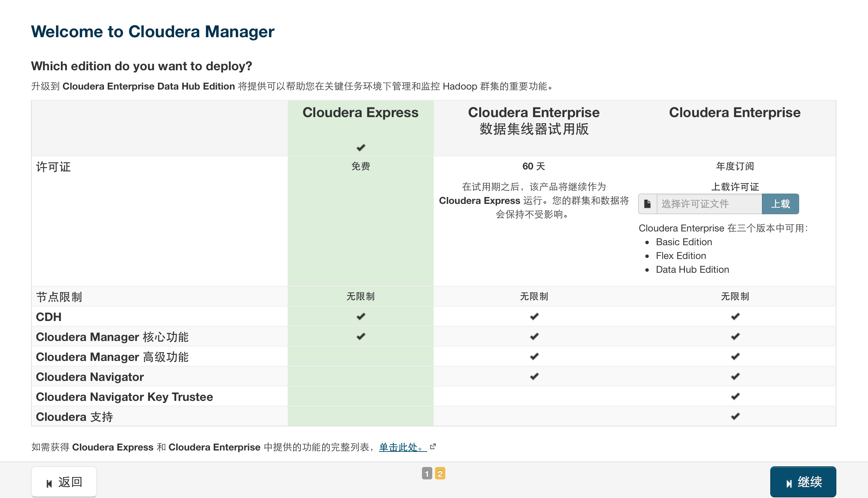This screenshot has height=498, width=868.
Task: Click the checkmark under Cloudera Express header
Action: pos(361,148)
